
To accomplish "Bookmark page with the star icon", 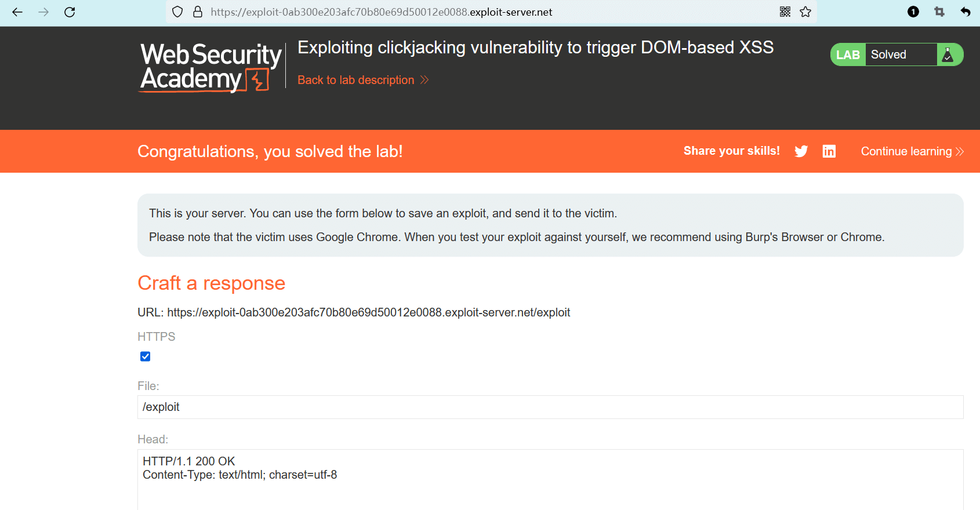I will pos(805,12).
